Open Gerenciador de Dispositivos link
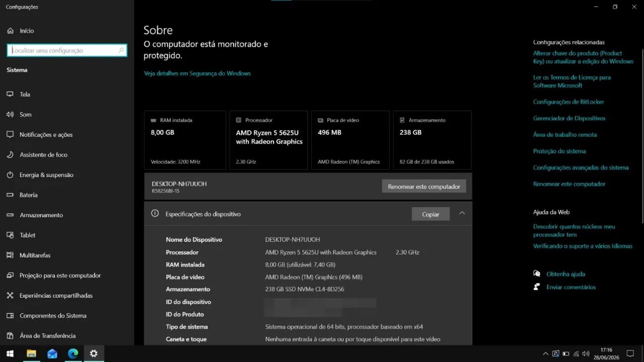This screenshot has height=362, width=644. click(x=570, y=118)
